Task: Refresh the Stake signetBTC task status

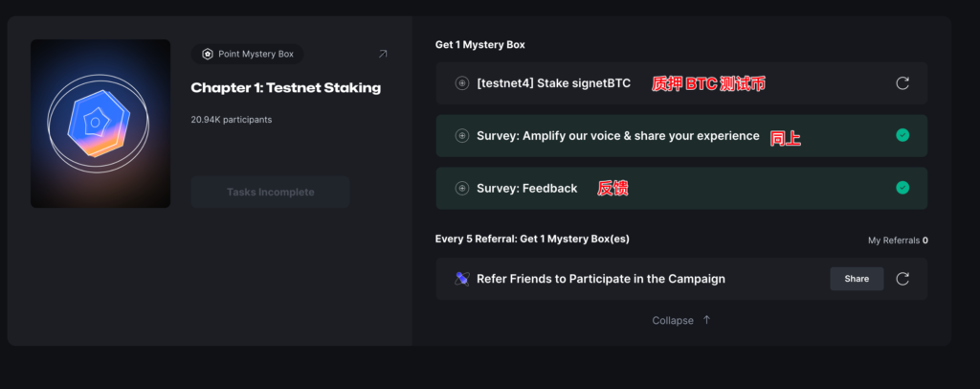Action: (902, 83)
